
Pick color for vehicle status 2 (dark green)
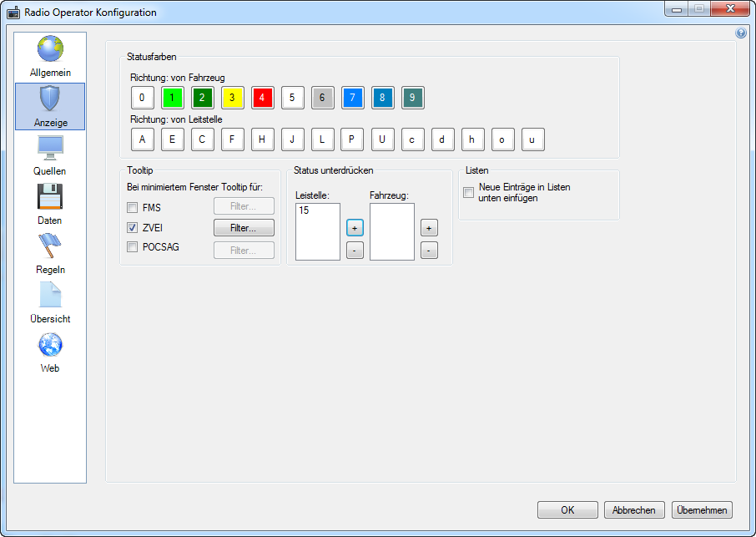click(x=203, y=98)
